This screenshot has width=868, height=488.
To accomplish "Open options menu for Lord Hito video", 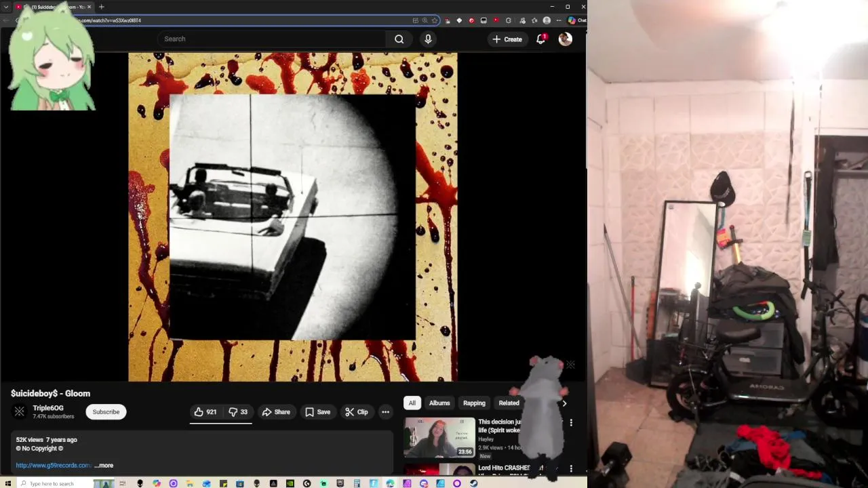I will (571, 468).
